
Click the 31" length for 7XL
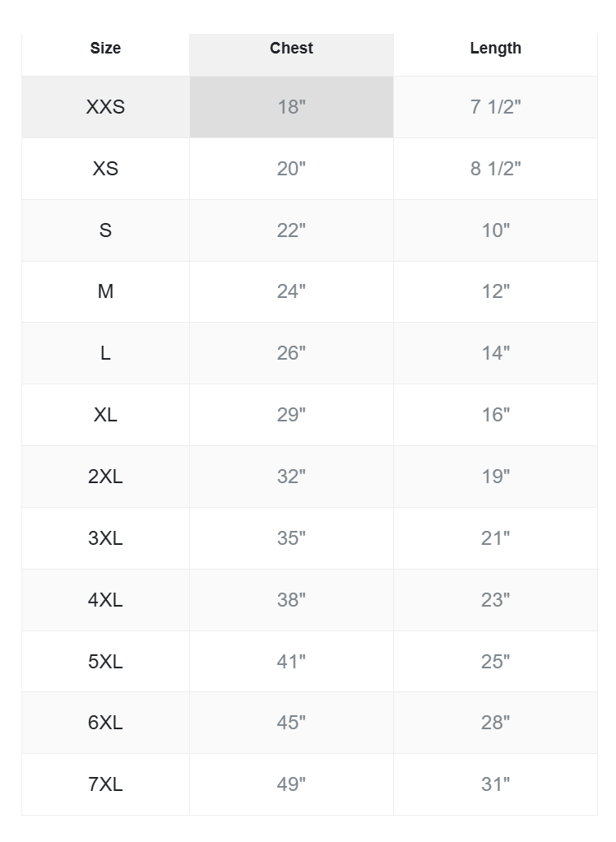click(495, 784)
